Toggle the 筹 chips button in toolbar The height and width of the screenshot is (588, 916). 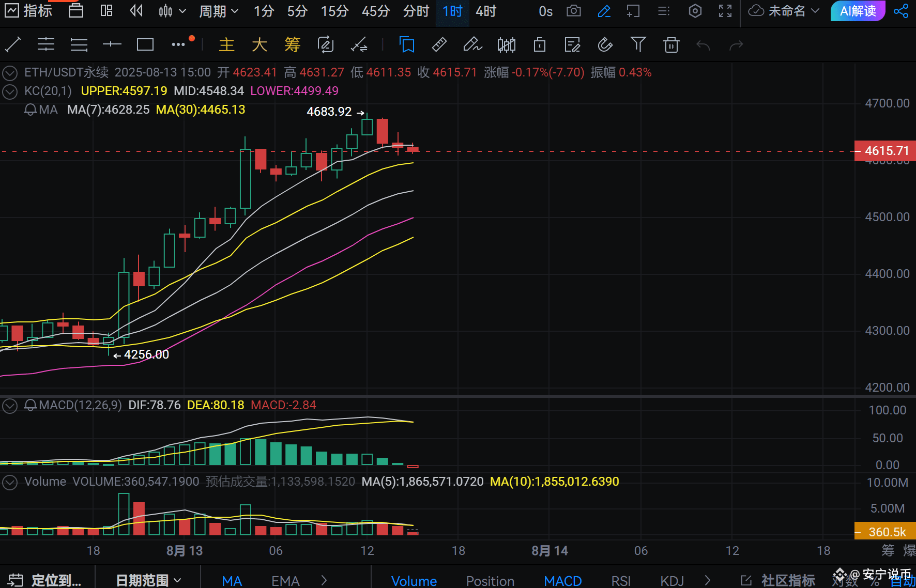tap(293, 45)
